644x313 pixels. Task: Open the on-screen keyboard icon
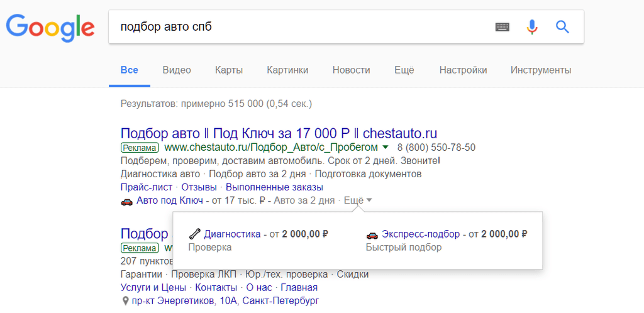[x=502, y=27]
